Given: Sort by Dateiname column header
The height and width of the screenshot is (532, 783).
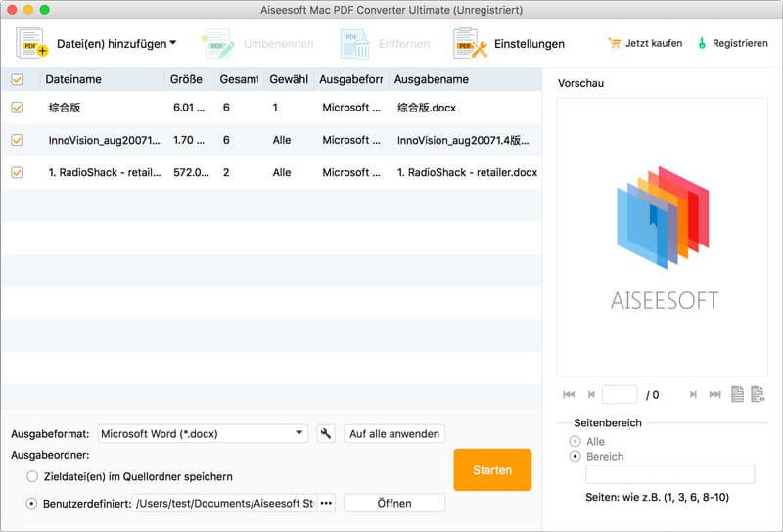Looking at the screenshot, I should point(103,80).
